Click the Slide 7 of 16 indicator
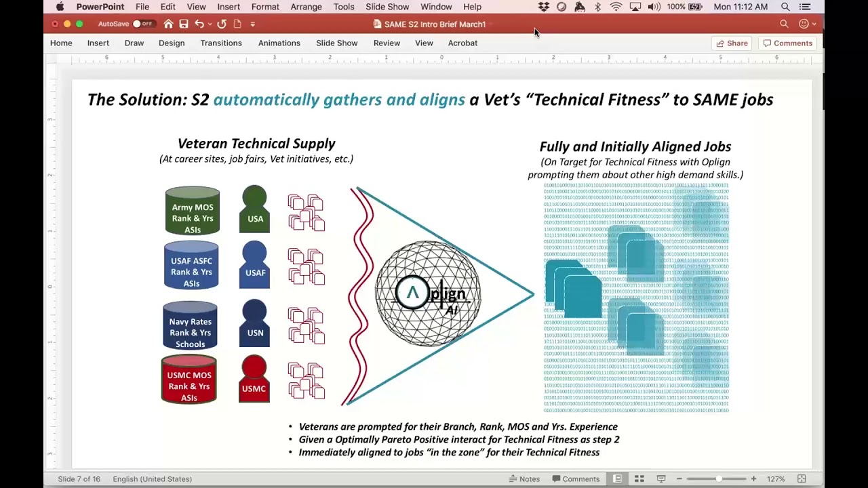 click(x=79, y=479)
